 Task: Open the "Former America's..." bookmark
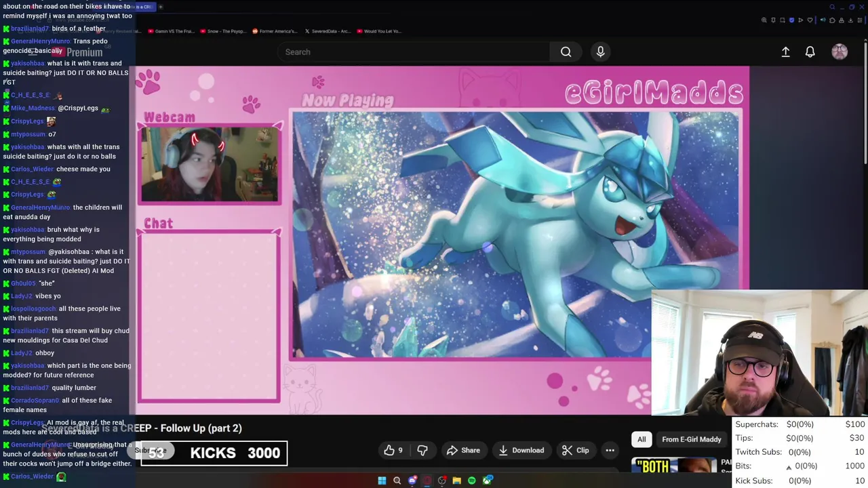(x=275, y=31)
